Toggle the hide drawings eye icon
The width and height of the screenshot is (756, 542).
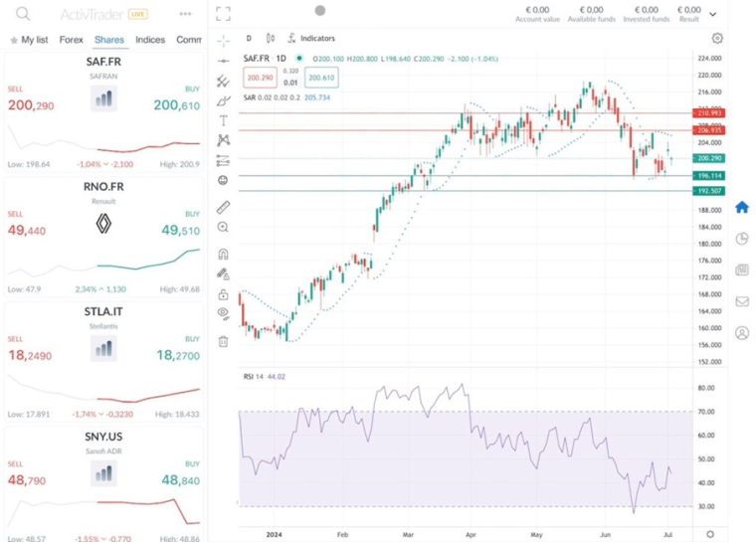point(224,312)
